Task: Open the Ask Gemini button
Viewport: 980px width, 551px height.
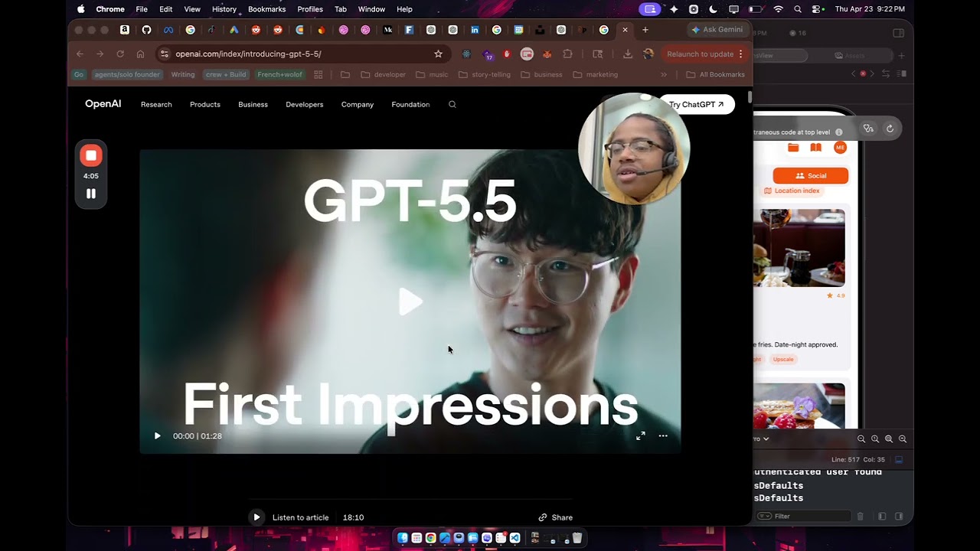Action: (717, 30)
